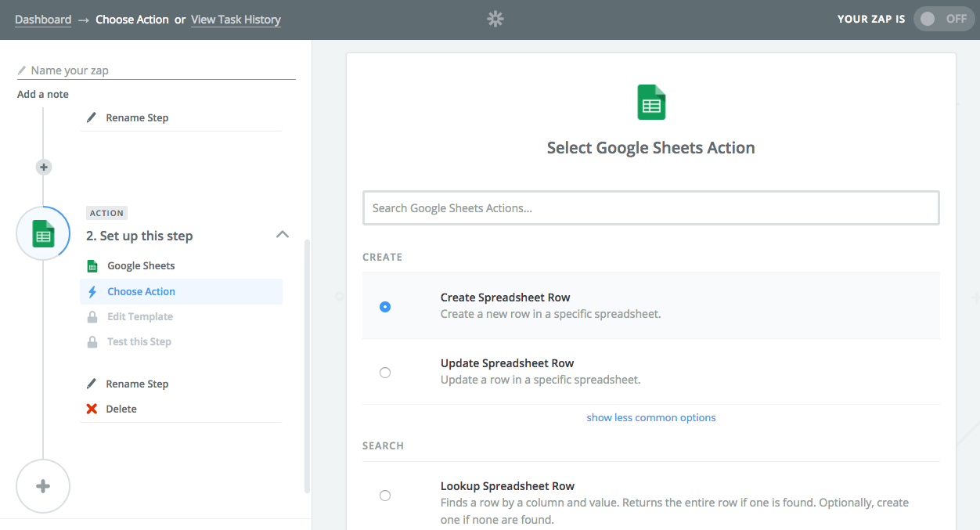Screen dimensions: 980x530
Task: Click the Search Google Sheets Actions field
Action: coord(650,207)
